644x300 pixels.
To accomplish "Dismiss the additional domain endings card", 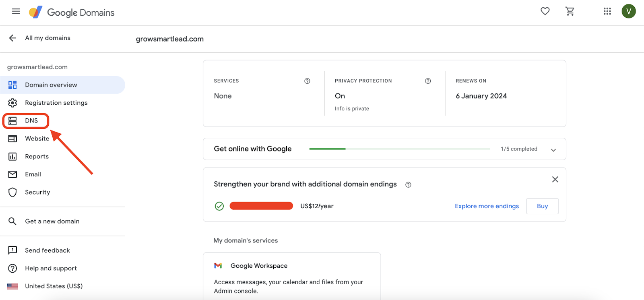I will [x=555, y=180].
